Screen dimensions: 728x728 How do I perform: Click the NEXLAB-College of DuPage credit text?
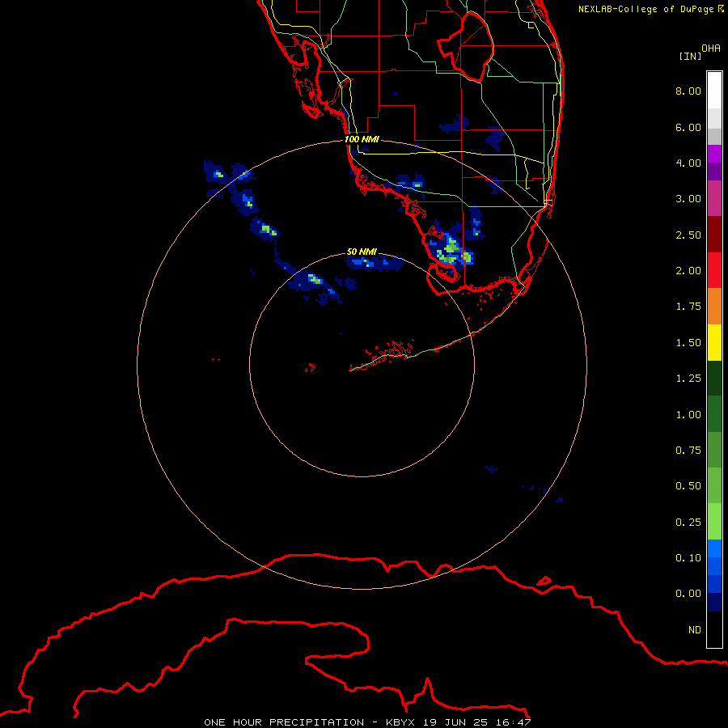pyautogui.click(x=645, y=9)
